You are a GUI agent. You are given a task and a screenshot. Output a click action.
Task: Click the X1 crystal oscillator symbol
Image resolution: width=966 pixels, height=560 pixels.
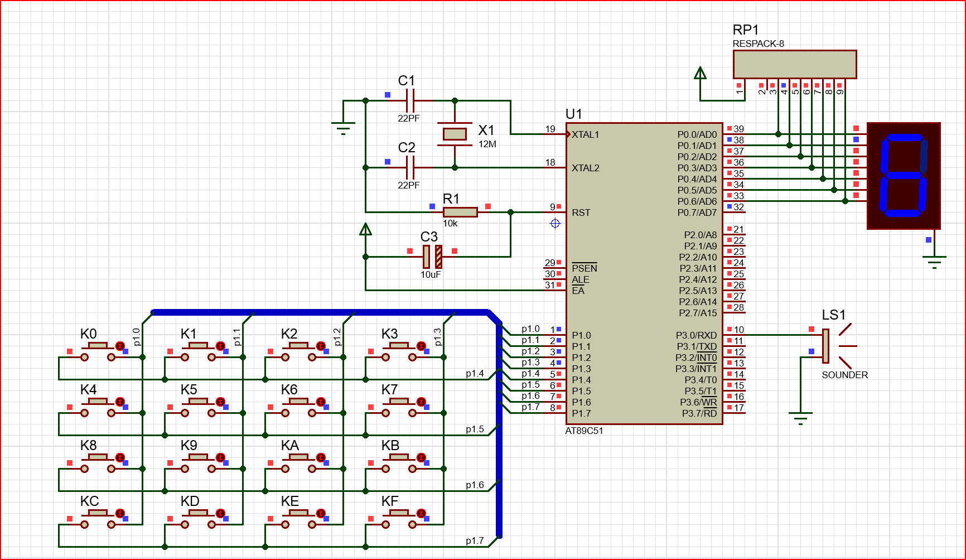pos(455,134)
